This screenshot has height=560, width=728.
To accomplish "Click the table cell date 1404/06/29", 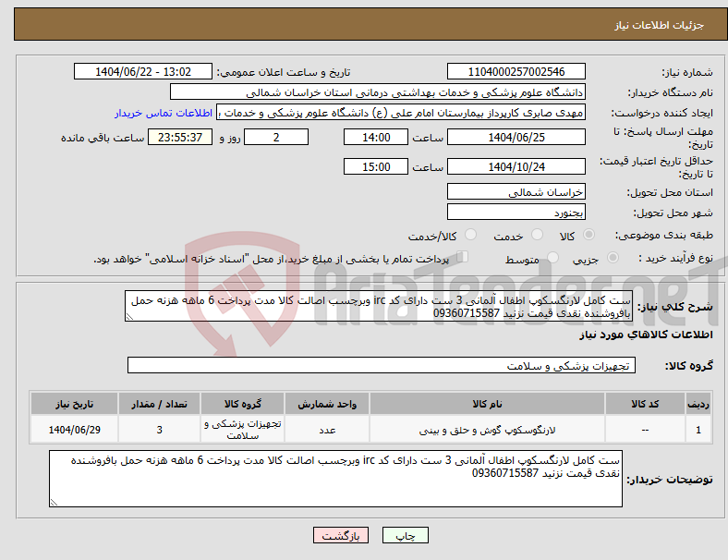I will (74, 430).
